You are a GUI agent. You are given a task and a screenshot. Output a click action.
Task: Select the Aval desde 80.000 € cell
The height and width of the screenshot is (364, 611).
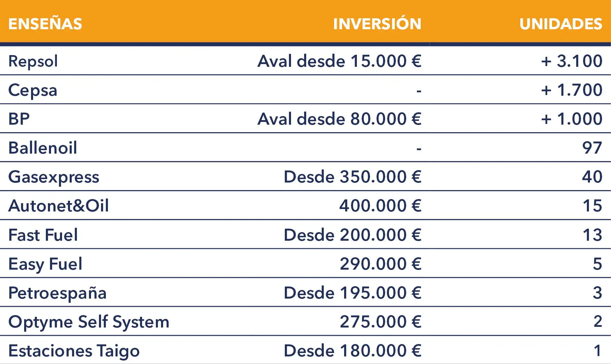pyautogui.click(x=339, y=119)
